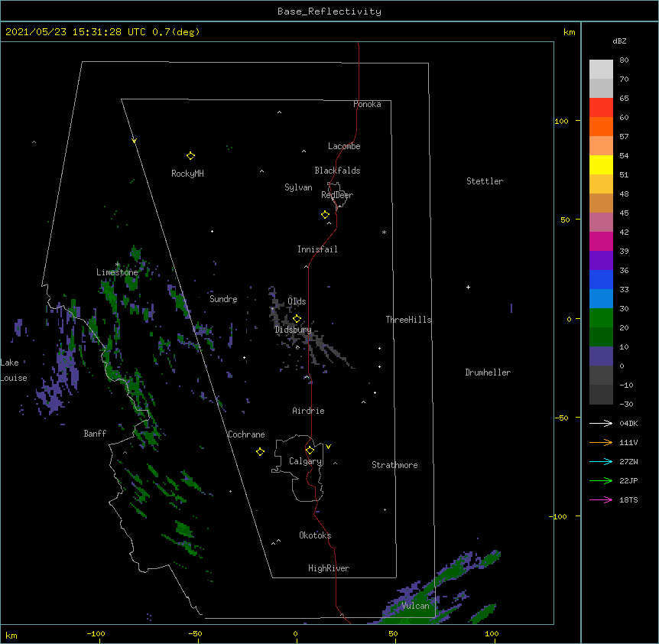Click the Drumheller label
This screenshot has width=659, height=644.
coord(488,372)
